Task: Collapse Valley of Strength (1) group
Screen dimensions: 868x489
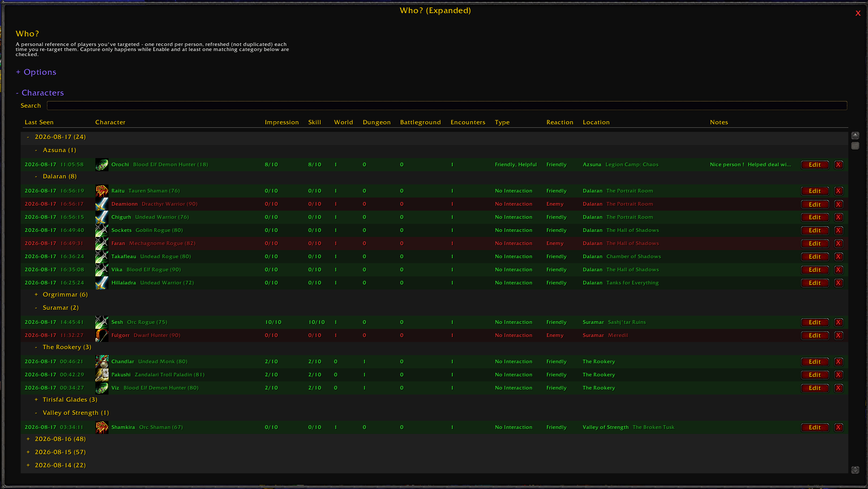Action: 72,413
